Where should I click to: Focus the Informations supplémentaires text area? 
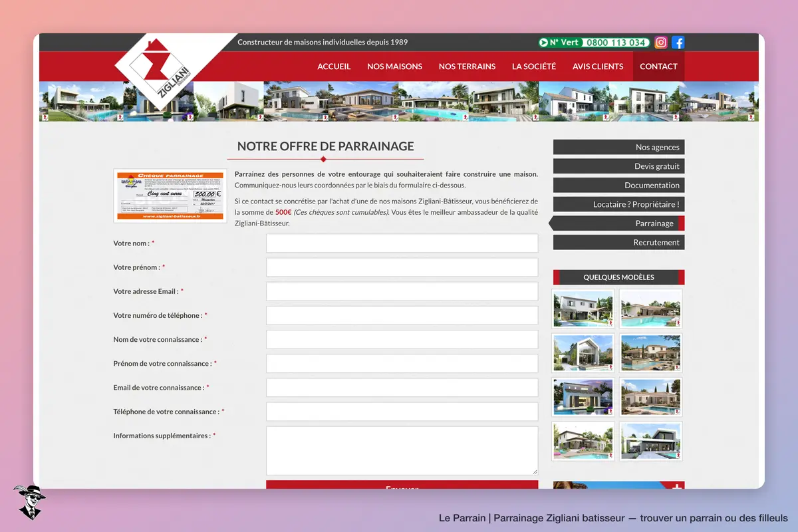[x=402, y=450]
